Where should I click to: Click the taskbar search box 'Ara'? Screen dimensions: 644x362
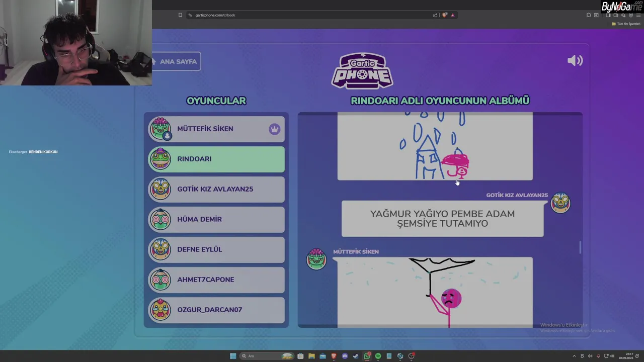pos(267,356)
